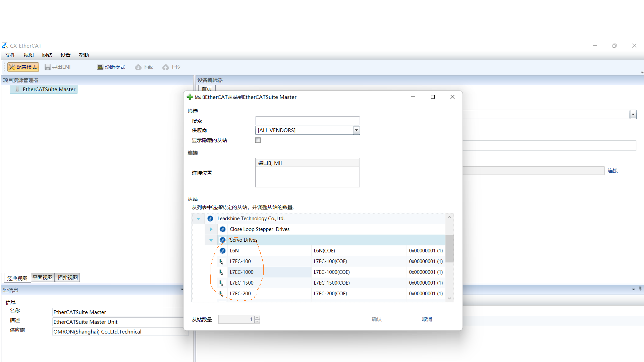Enable the 显示隐藏的从站 checkbox

(x=258, y=140)
